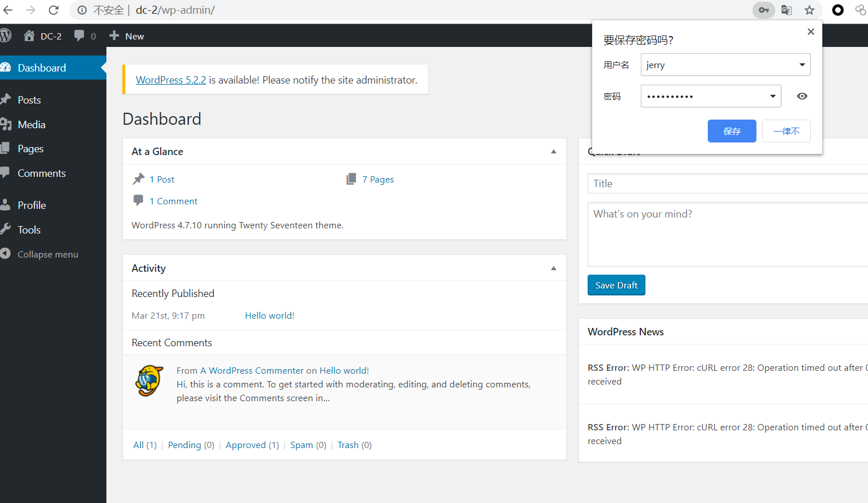Open the WordPress 5.2.2 link
This screenshot has width=868, height=503.
click(x=171, y=80)
